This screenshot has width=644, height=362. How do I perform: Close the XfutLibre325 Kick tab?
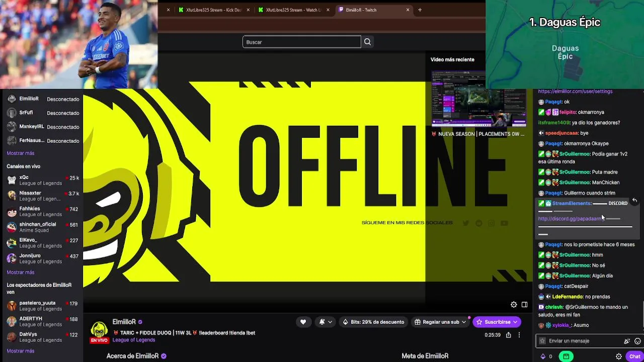pyautogui.click(x=248, y=10)
